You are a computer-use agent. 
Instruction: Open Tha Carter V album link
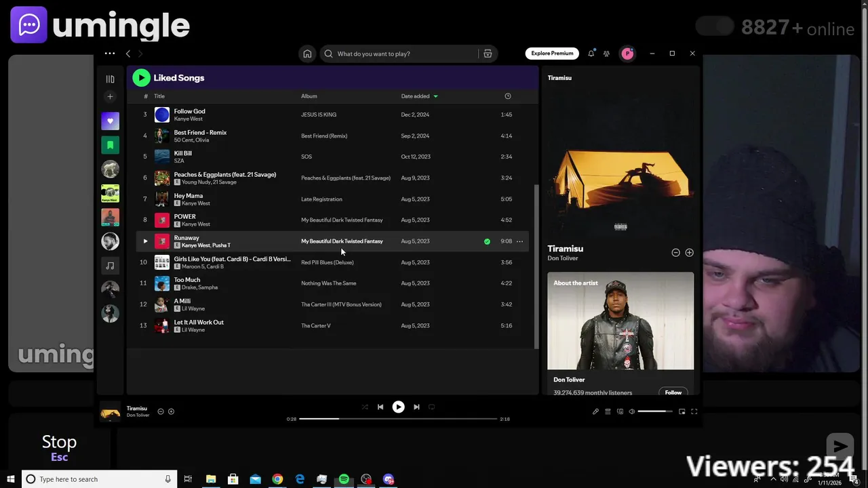(x=316, y=325)
